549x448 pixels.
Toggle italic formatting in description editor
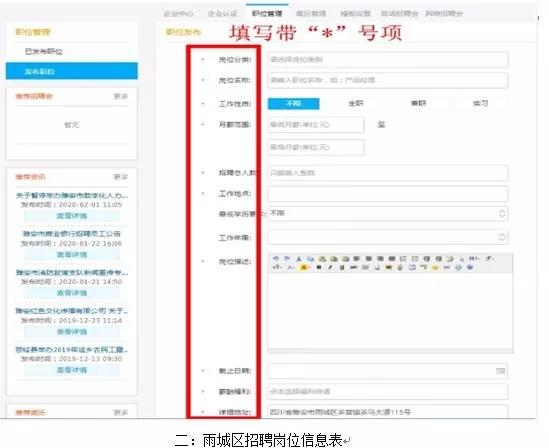(x=330, y=267)
